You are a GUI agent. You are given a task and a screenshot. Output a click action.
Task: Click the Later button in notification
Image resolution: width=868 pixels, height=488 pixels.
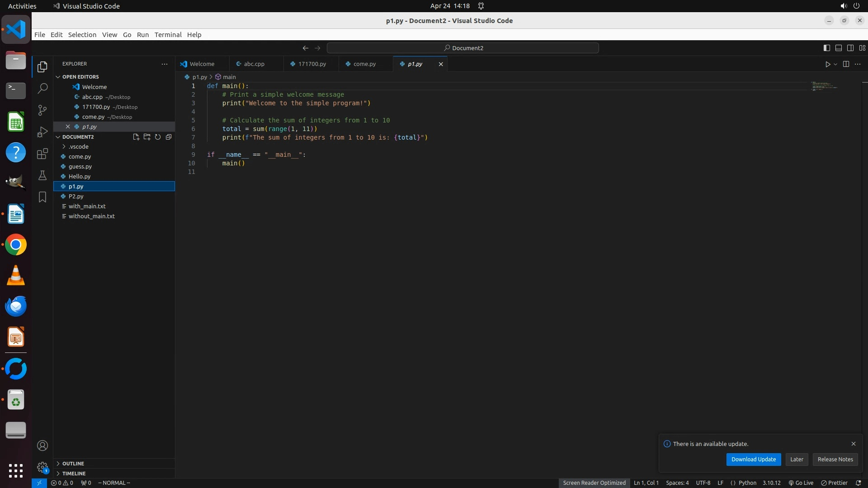[x=797, y=459]
